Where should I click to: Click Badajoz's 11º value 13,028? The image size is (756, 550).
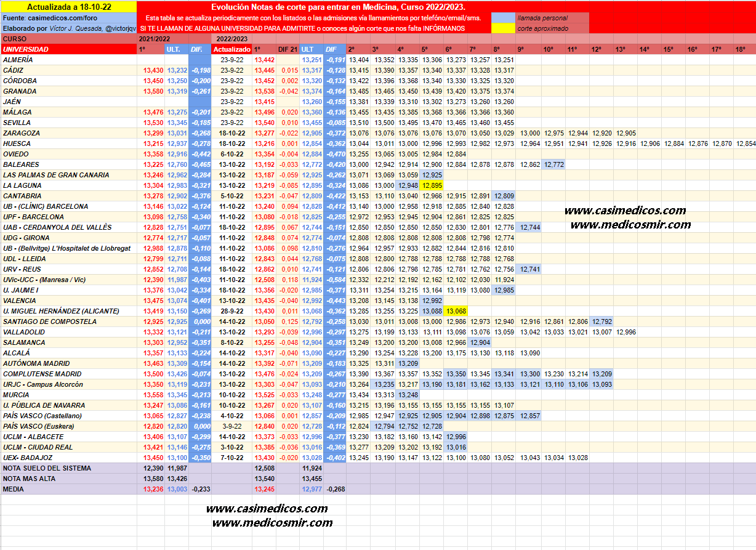(x=577, y=458)
